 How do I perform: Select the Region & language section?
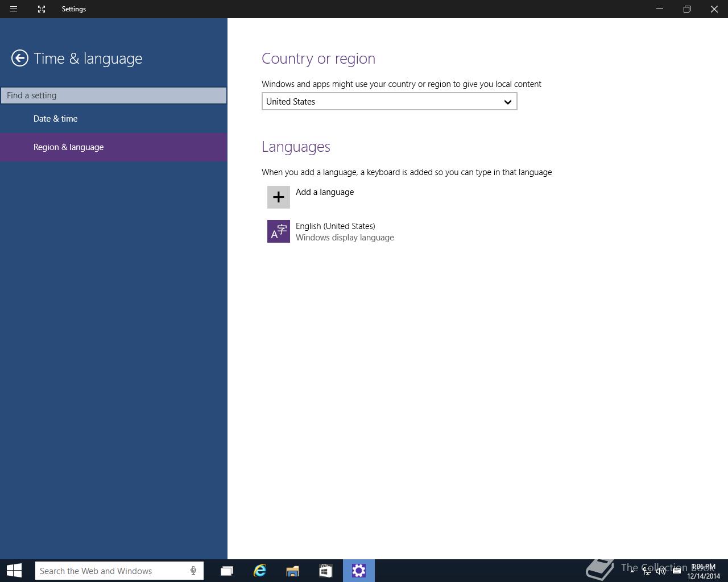pos(114,147)
